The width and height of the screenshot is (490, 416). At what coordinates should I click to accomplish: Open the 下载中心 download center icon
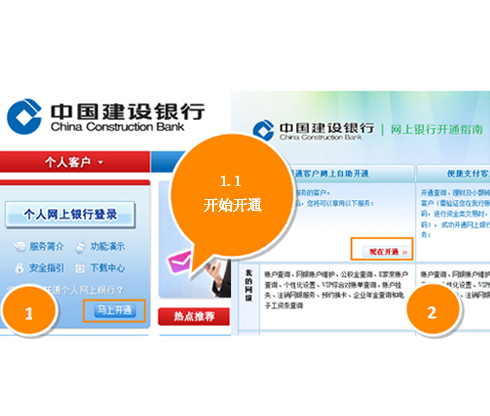[80, 268]
